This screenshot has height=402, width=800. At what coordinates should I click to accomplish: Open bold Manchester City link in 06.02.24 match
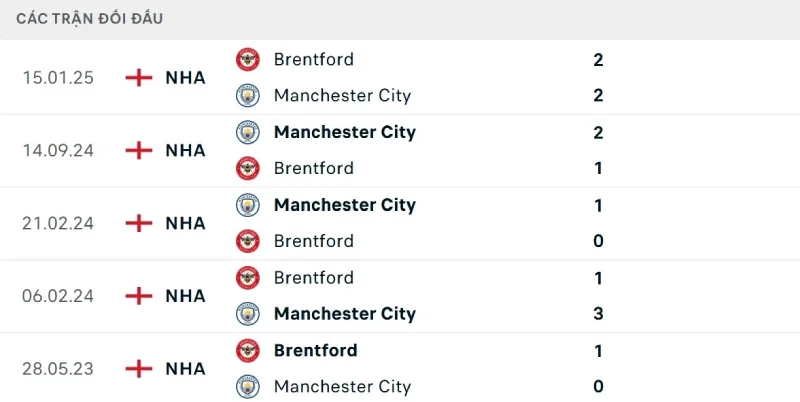coord(344,314)
